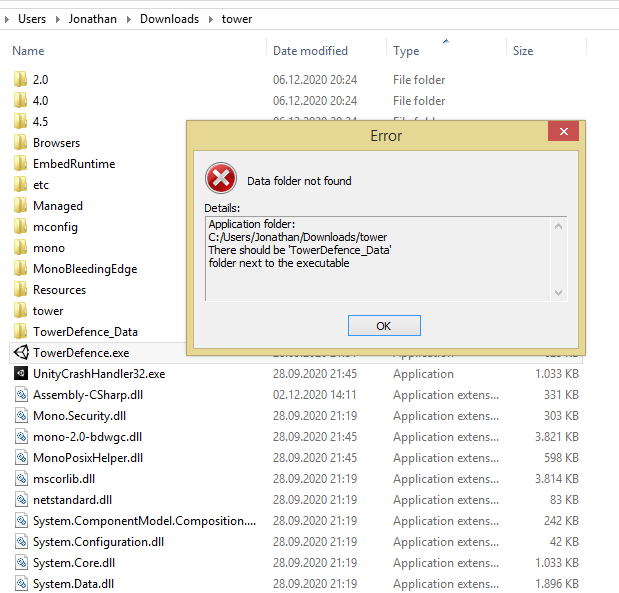Select the MonoBleedingEdge folder icon
The width and height of the screenshot is (619, 593).
[x=20, y=268]
